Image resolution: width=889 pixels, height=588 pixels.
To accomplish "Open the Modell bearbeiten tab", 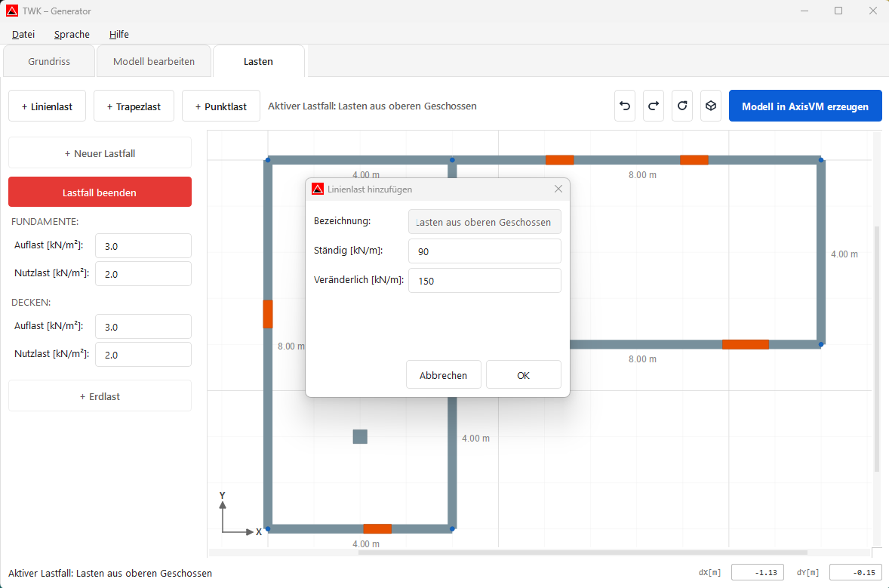I will (154, 61).
